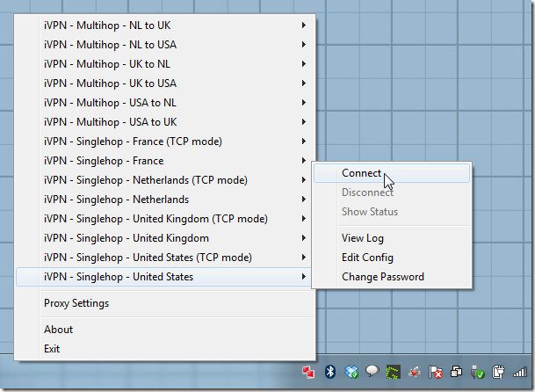Select iVPN - Multihop - UK to USA

pos(164,83)
